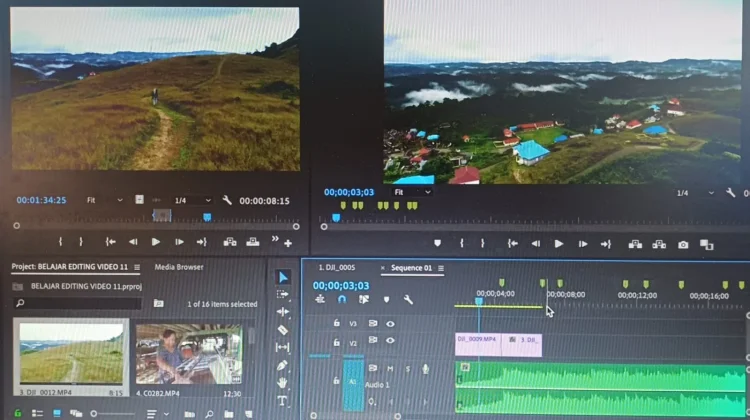The height and width of the screenshot is (420, 750).
Task: Toggle V2 track output eye
Action: coord(390,341)
